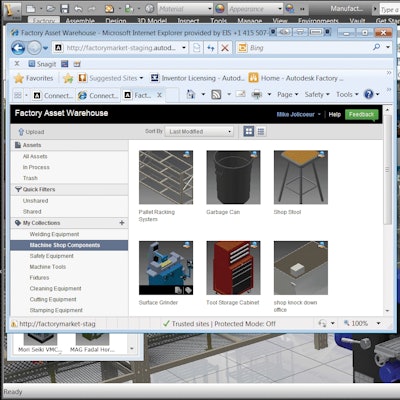Click the green Feedback button
Viewport: 400px width, 400px height.
point(362,114)
